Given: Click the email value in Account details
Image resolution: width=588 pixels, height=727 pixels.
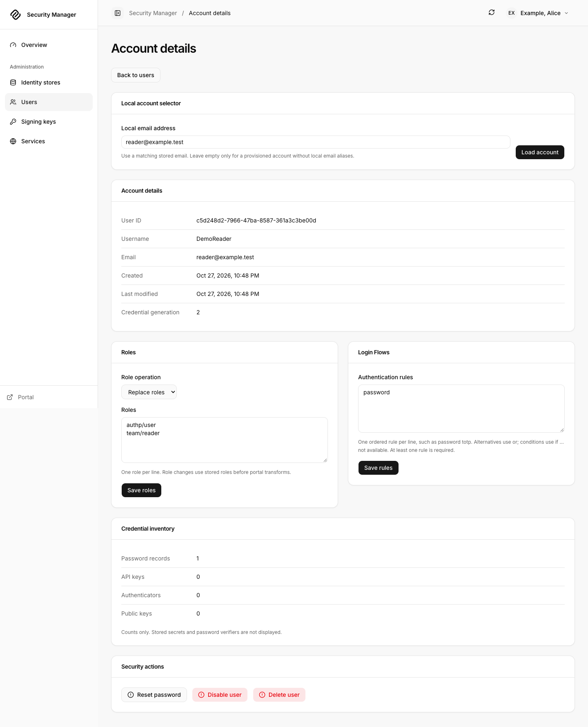Looking at the screenshot, I should coord(225,257).
